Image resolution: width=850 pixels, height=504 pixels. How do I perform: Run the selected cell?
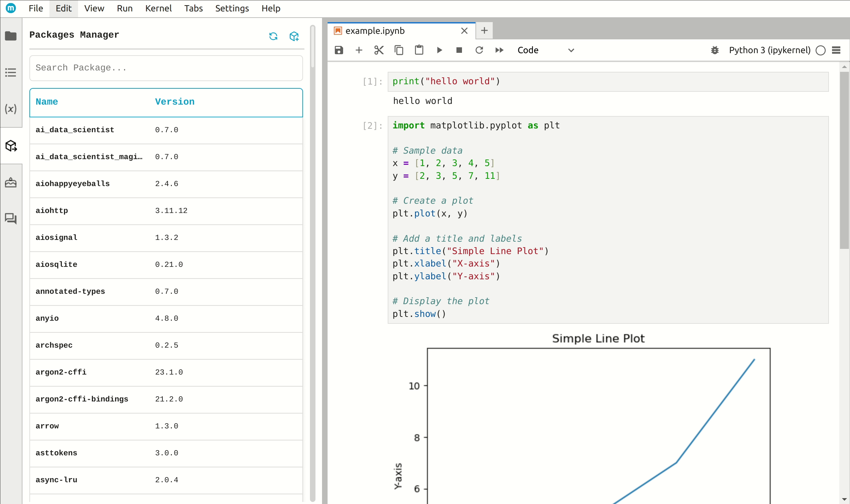[x=439, y=50]
